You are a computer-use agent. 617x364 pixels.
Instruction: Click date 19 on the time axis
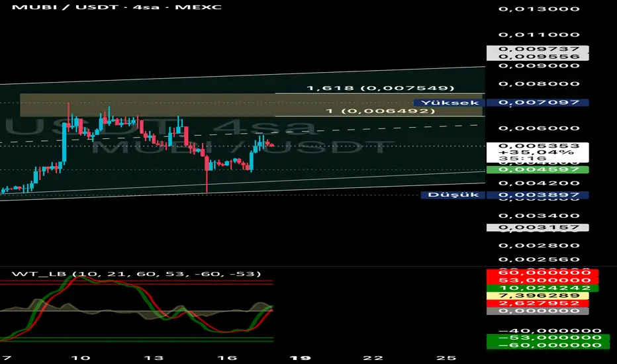click(301, 358)
